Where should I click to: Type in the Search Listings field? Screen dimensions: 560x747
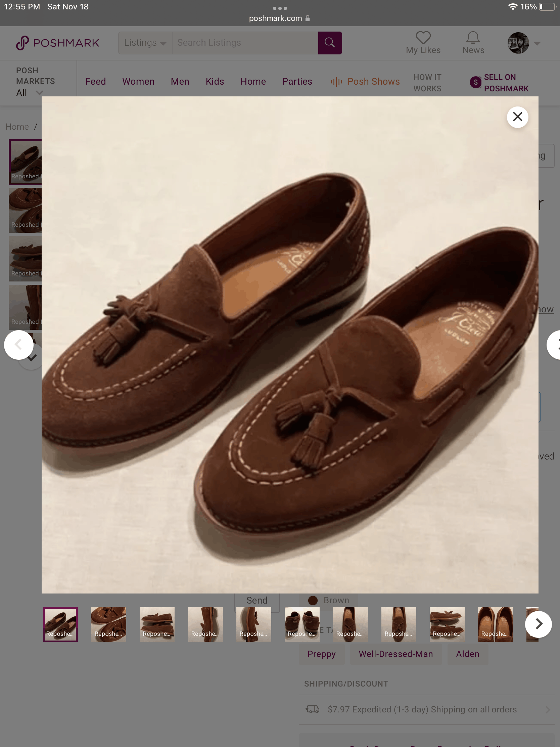245,43
